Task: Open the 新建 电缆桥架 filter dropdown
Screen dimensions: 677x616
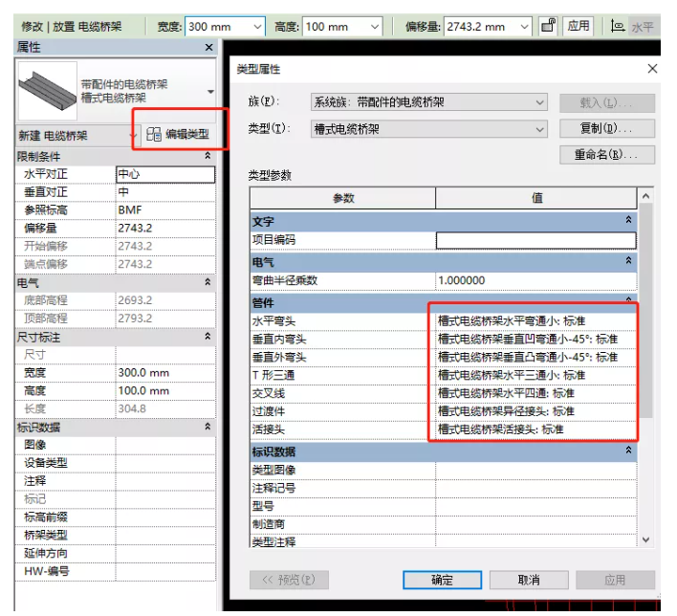Action: (x=134, y=136)
